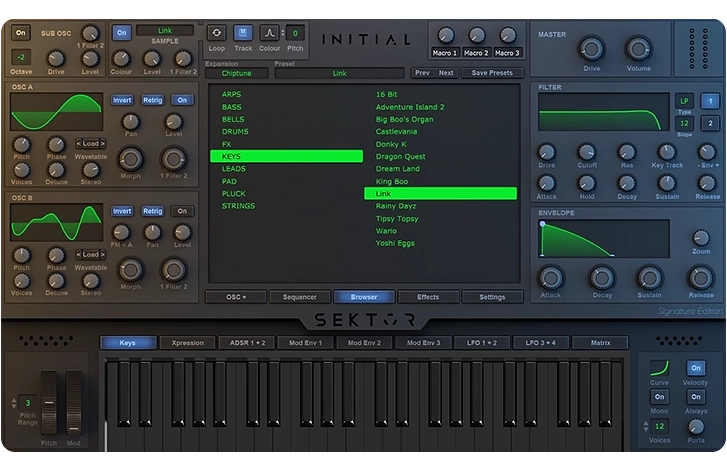Open the Mod Env 1 tab
This screenshot has width=727, height=470.
tap(306, 343)
